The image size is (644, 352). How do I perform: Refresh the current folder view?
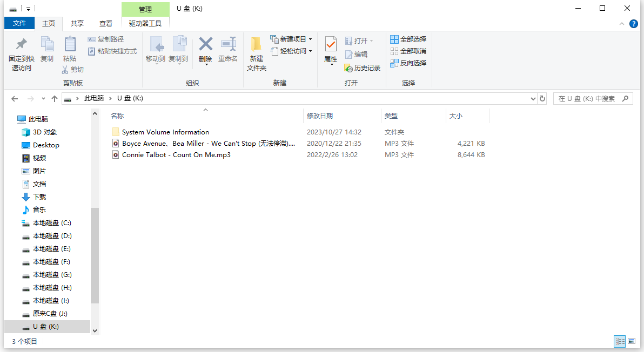click(542, 98)
